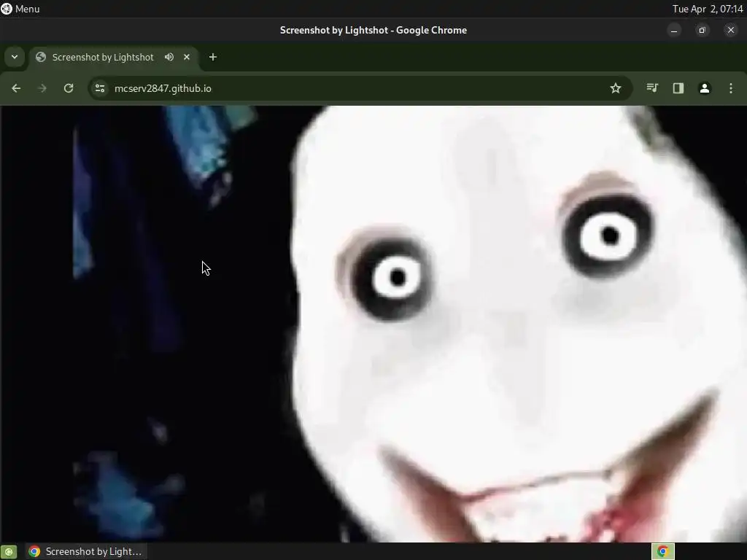Go back to the previous page
747x560 pixels.
(x=16, y=88)
